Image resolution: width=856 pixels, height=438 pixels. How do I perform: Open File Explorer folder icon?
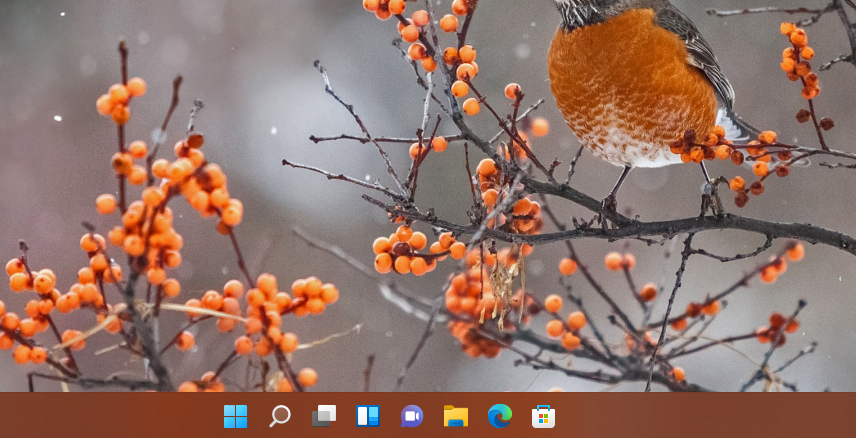coord(456,416)
